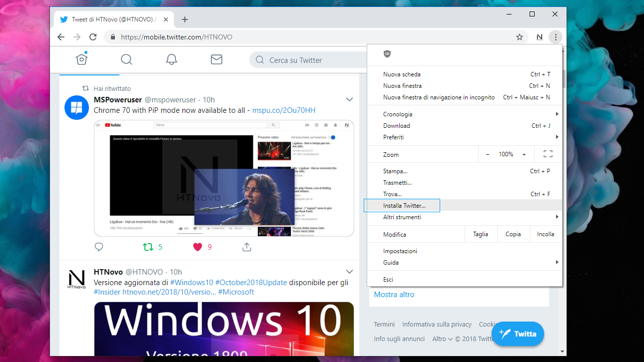Open the Twitter Home feed icon
This screenshot has height=362, width=644.
tap(81, 59)
